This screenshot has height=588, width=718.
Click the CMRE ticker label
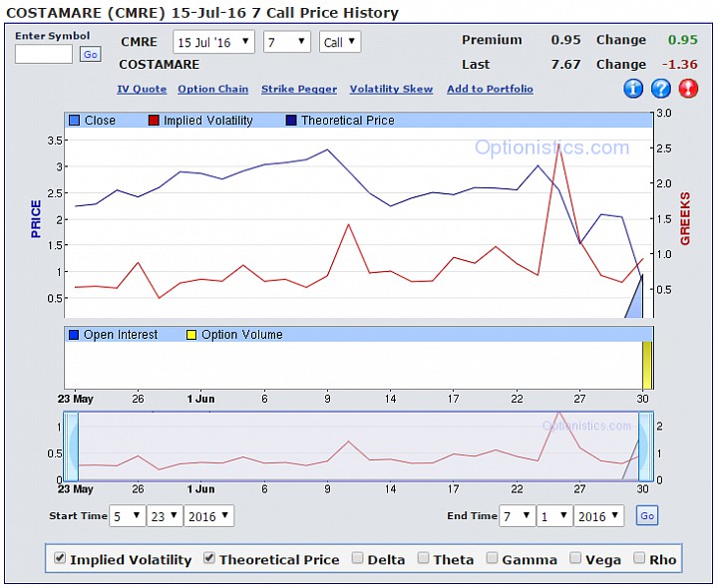tap(140, 42)
